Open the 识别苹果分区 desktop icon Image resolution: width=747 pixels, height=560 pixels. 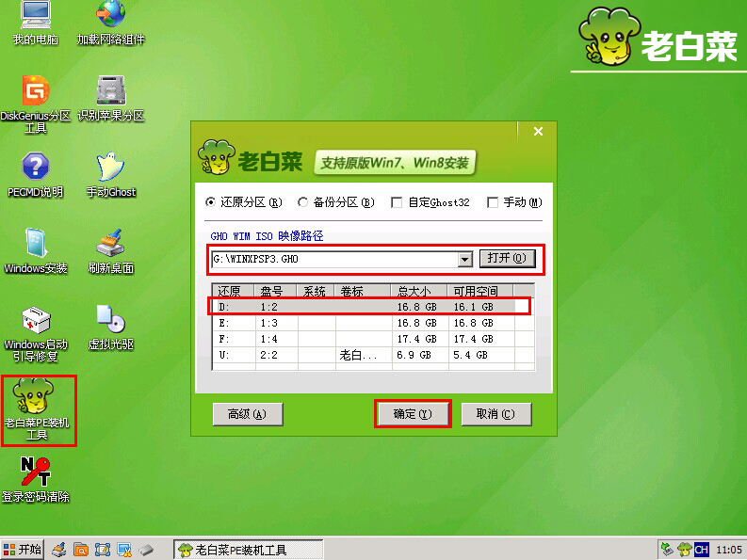pos(111,98)
